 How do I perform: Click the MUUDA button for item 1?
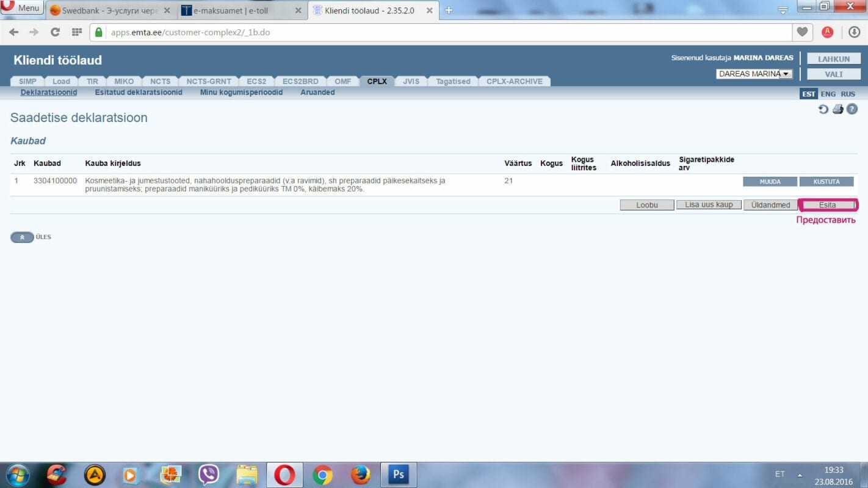point(770,182)
